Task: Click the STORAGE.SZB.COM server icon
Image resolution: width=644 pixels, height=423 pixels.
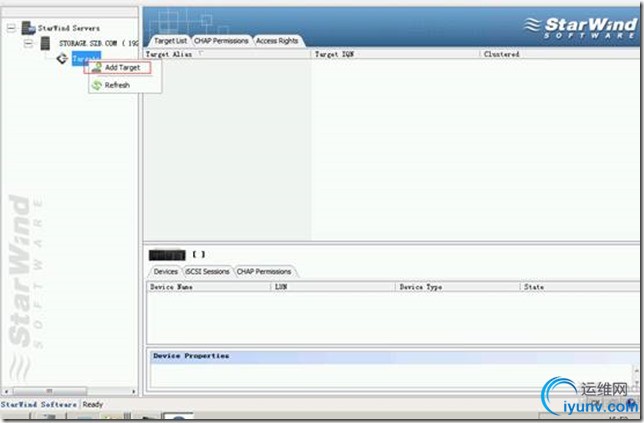Action: (x=45, y=43)
